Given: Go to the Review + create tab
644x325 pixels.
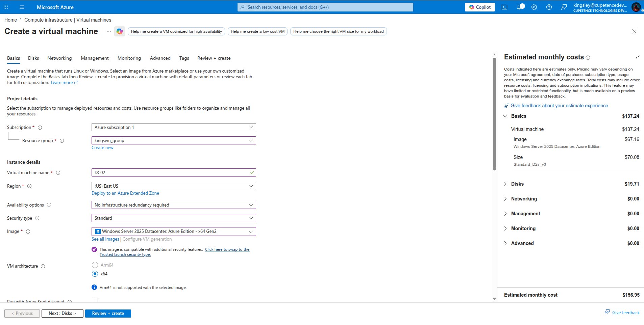Looking at the screenshot, I should [214, 58].
